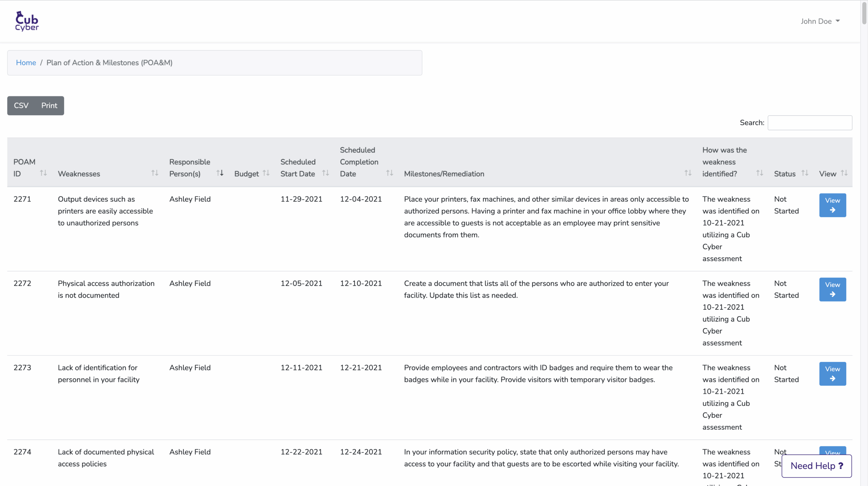Export table with the CSV button
This screenshot has height=486, width=868.
(21, 105)
